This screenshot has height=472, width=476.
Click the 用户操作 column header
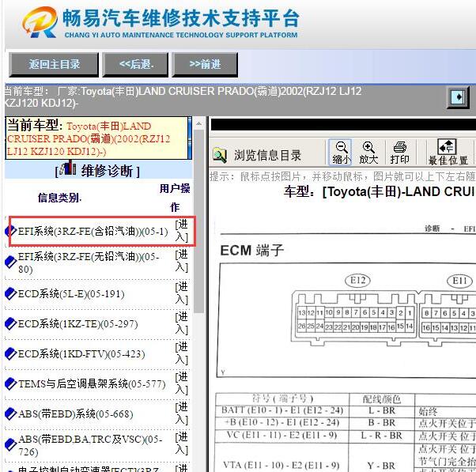pyautogui.click(x=175, y=198)
